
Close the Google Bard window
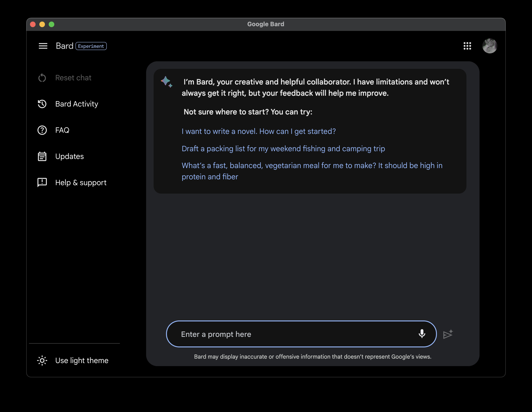(33, 24)
